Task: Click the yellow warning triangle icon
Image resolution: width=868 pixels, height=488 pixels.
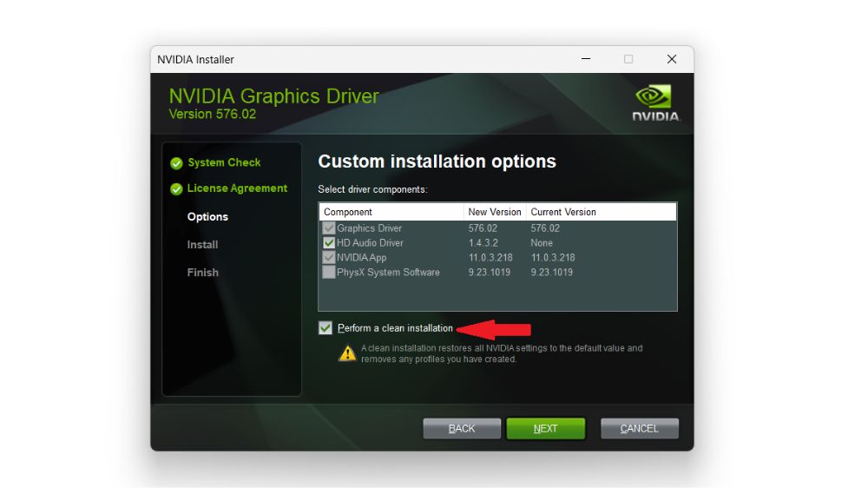Action: coord(347,353)
